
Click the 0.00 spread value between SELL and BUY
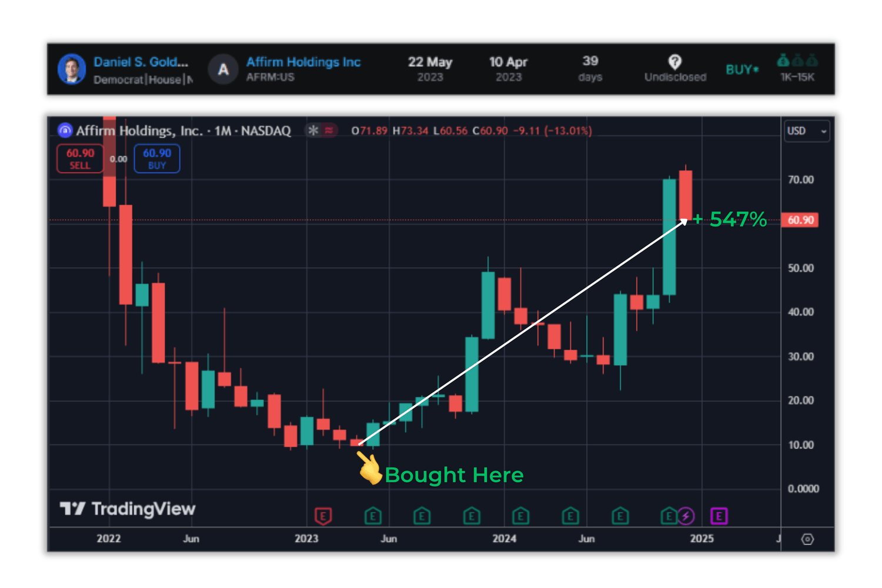[x=118, y=159]
